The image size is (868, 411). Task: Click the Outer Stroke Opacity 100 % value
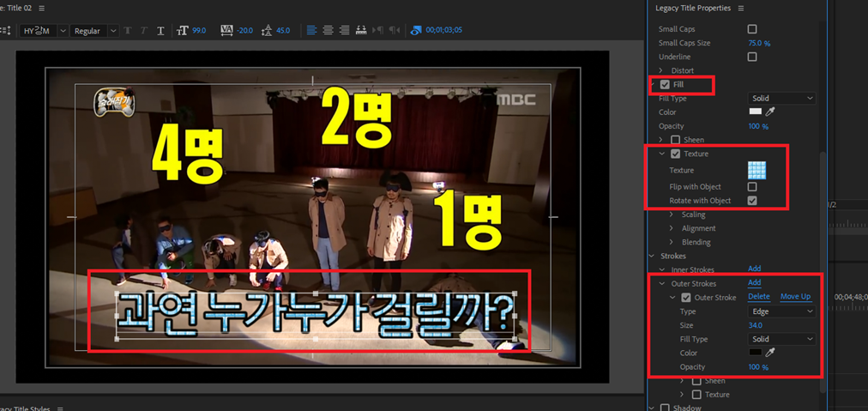pos(758,367)
